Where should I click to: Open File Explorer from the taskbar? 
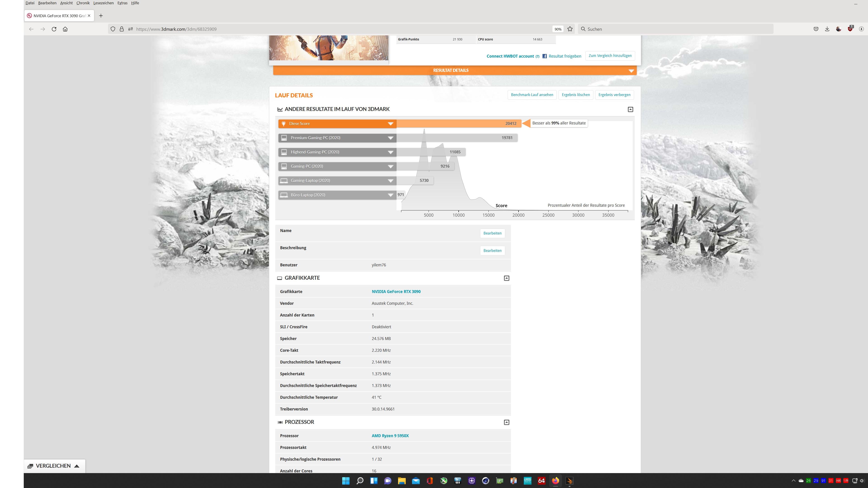pos(402,481)
